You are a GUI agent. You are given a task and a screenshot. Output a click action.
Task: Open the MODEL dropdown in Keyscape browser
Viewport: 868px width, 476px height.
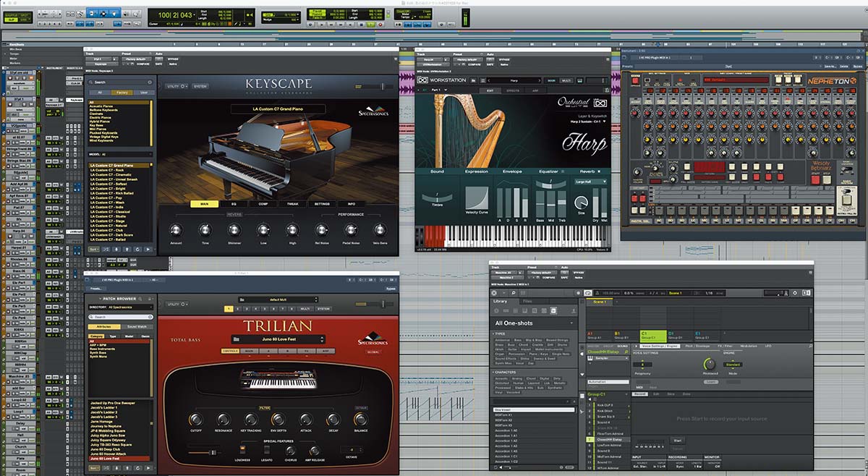click(x=119, y=154)
